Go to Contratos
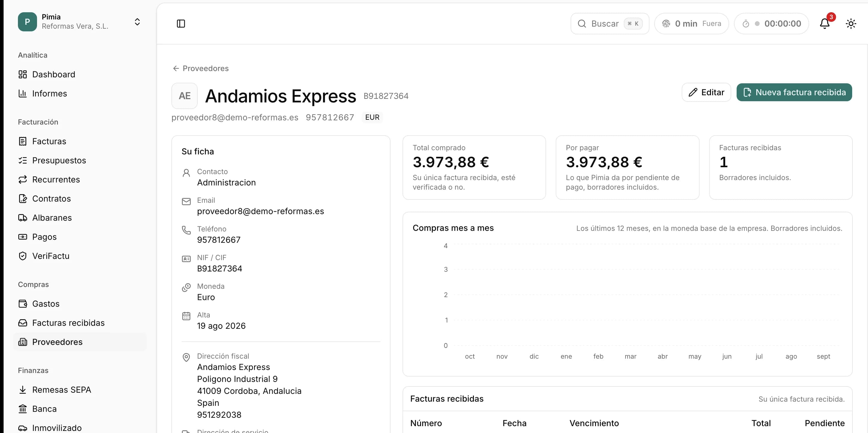 pyautogui.click(x=80, y=199)
